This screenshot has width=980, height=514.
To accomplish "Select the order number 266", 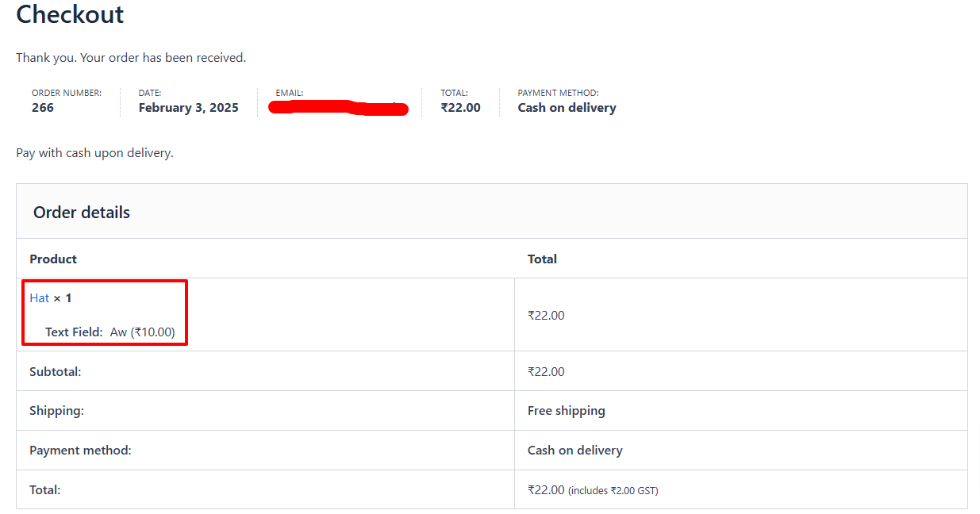I will [43, 108].
